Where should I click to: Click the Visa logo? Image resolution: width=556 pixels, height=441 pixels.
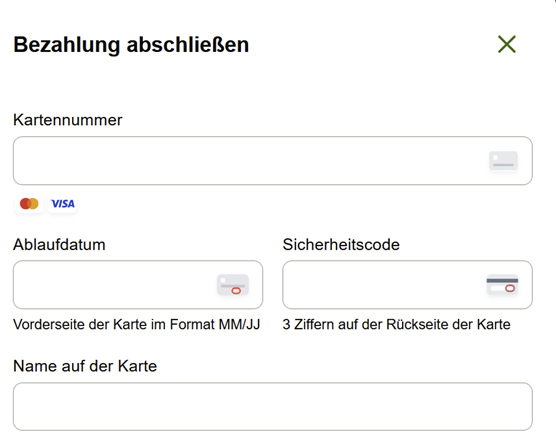click(x=63, y=204)
